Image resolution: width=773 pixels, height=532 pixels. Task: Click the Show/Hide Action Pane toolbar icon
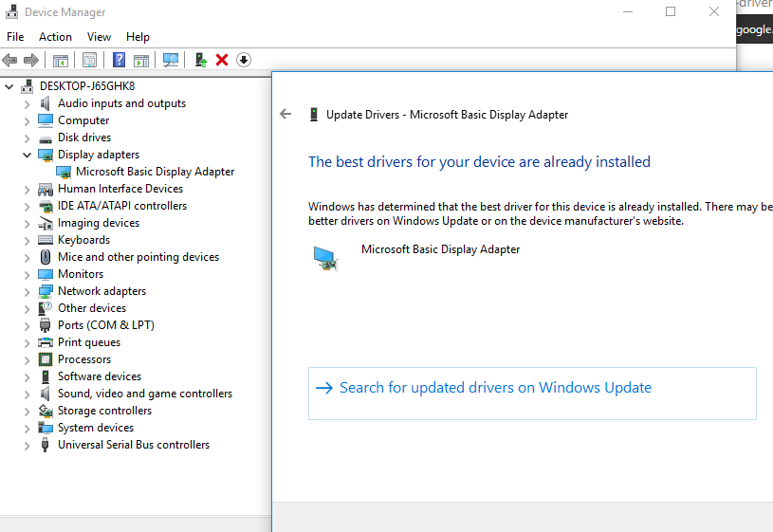pyautogui.click(x=141, y=60)
